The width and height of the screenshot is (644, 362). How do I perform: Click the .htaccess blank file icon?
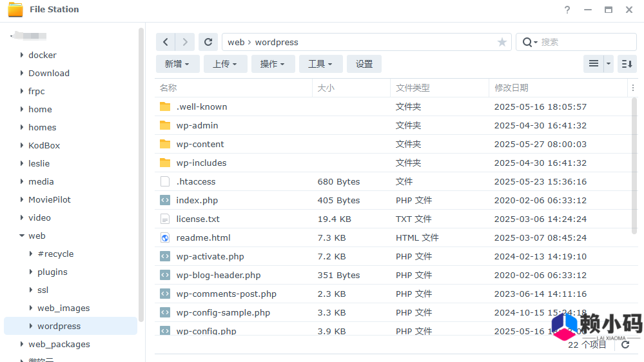tap(165, 181)
